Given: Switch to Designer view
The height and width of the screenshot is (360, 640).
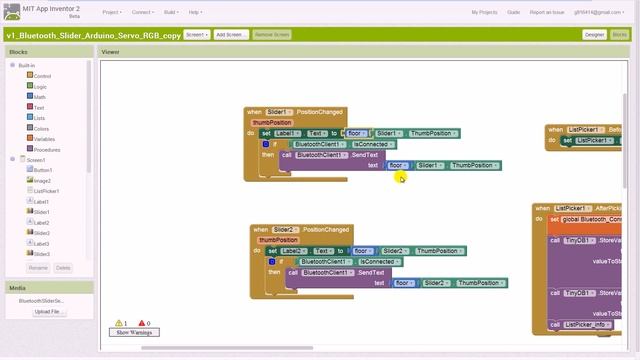Looking at the screenshot, I should coord(594,35).
